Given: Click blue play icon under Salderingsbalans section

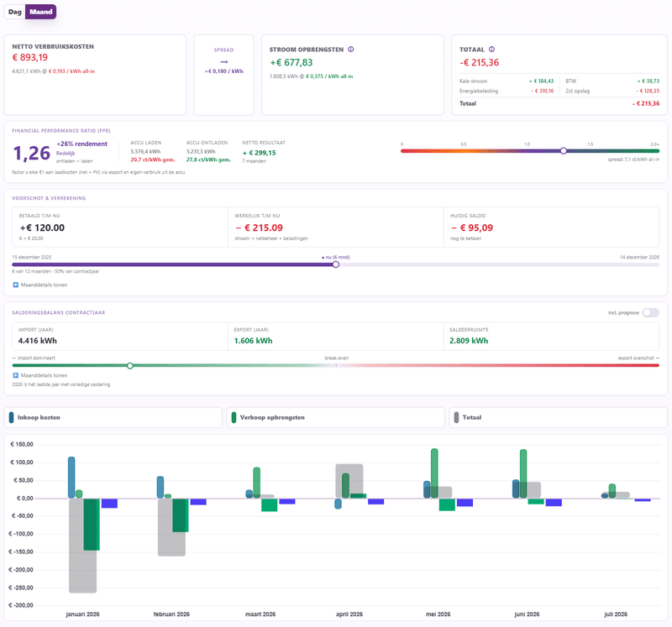Looking at the screenshot, I should point(15,375).
